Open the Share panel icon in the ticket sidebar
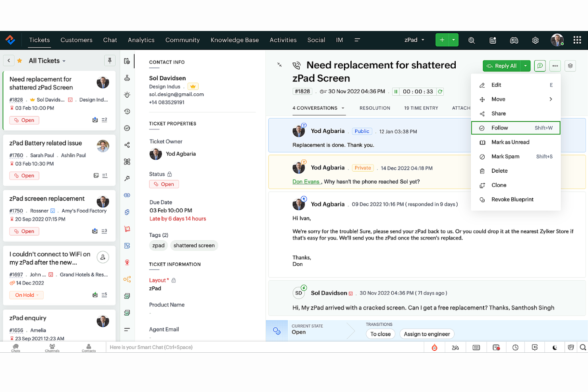588x392 pixels. 127,145
